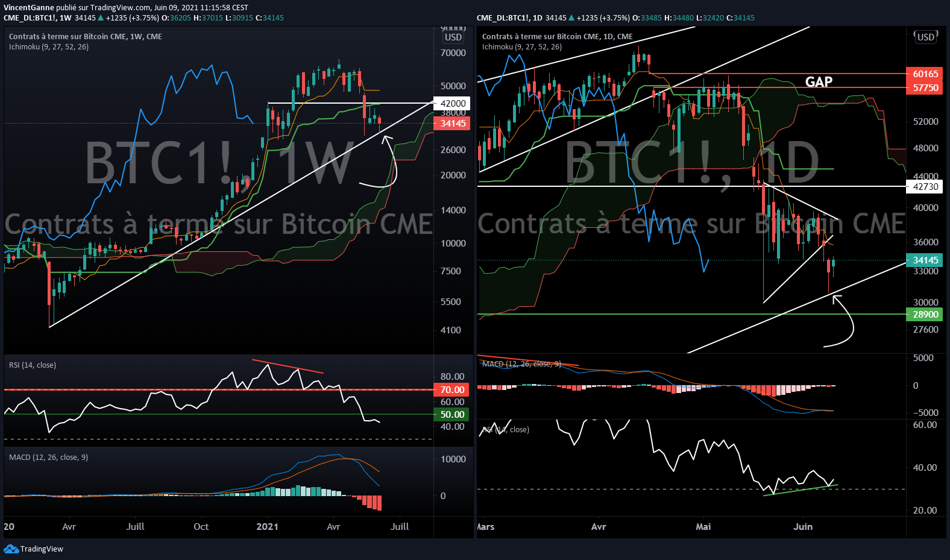The width and height of the screenshot is (950, 560).
Task: Select the white 42730 price label
Action: tap(925, 187)
